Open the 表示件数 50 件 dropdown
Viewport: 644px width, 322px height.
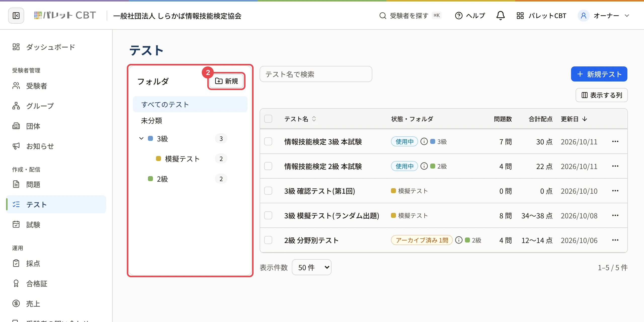point(311,267)
